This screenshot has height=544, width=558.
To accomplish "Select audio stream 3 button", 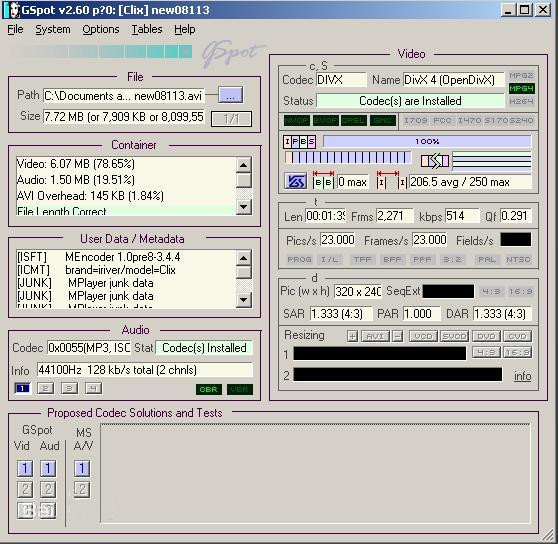I will tap(69, 388).
